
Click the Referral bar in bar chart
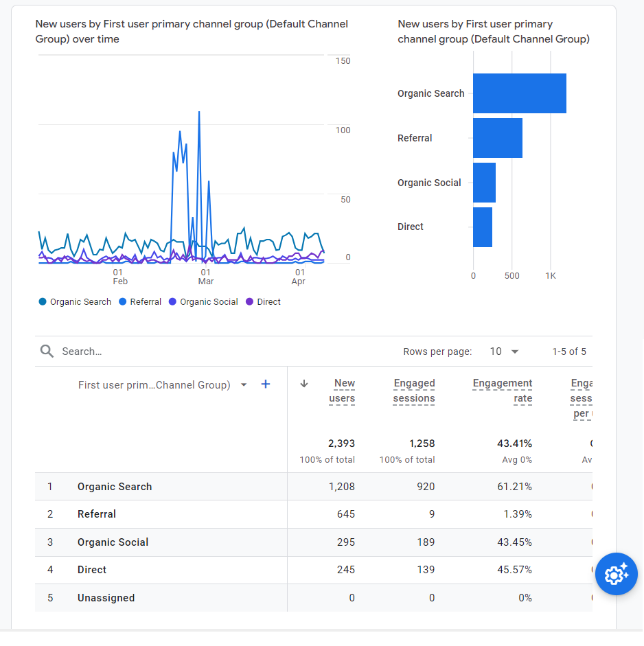click(x=498, y=138)
